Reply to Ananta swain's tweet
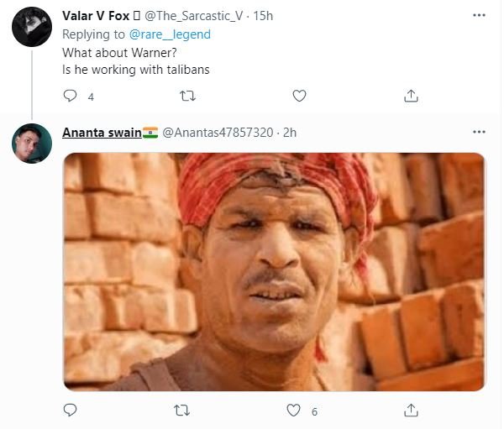 click(71, 411)
